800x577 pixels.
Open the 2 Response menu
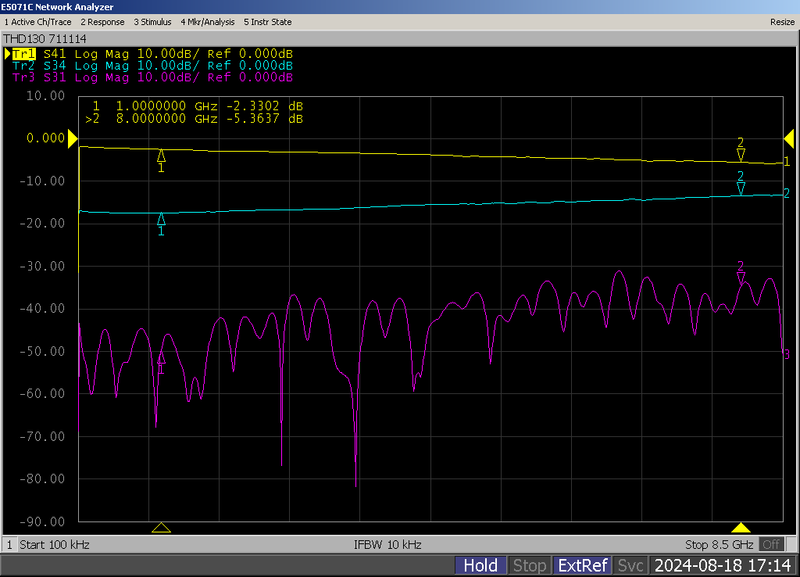tap(102, 21)
